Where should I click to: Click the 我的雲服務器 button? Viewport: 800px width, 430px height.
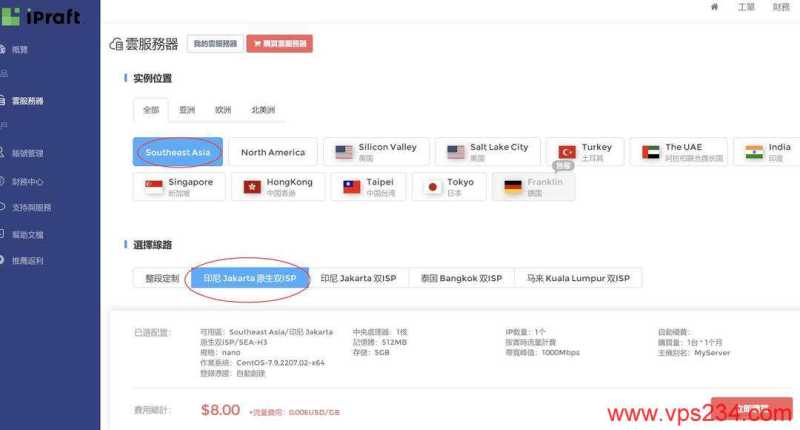[x=215, y=44]
